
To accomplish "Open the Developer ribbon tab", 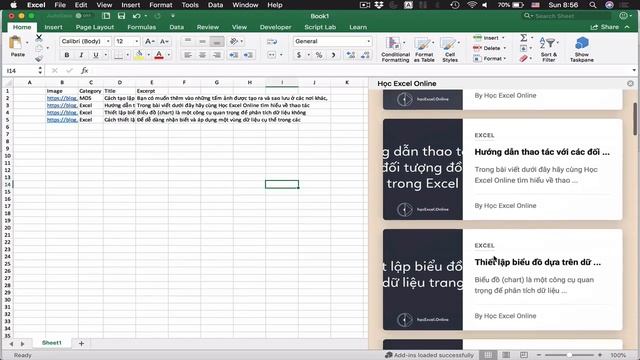I will (276, 27).
